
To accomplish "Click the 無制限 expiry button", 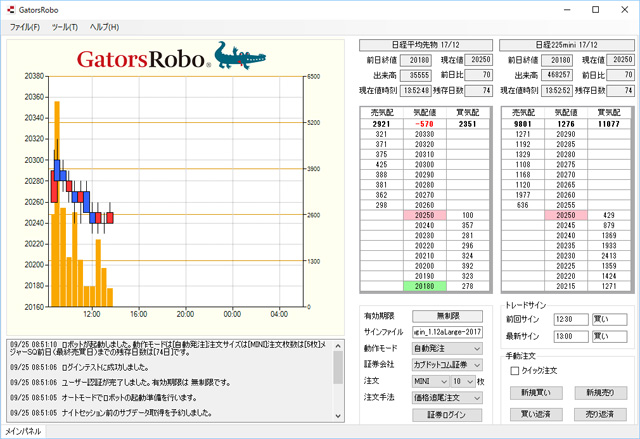I will click(447, 316).
